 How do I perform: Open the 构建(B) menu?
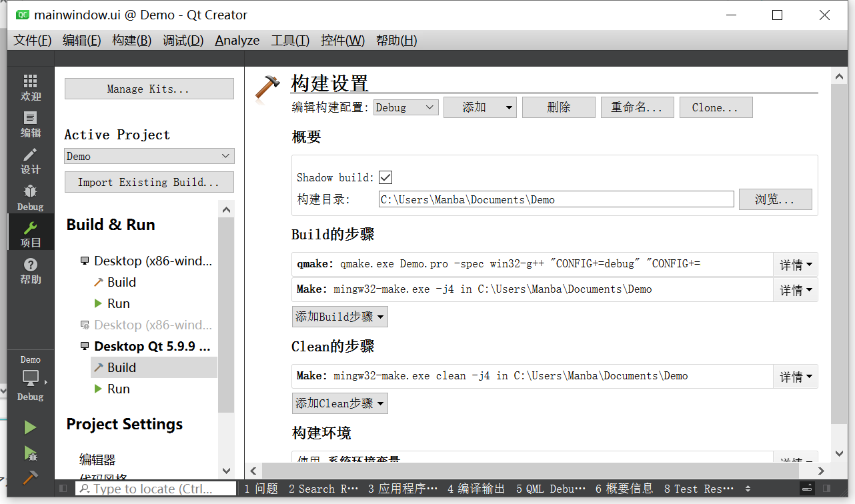132,40
